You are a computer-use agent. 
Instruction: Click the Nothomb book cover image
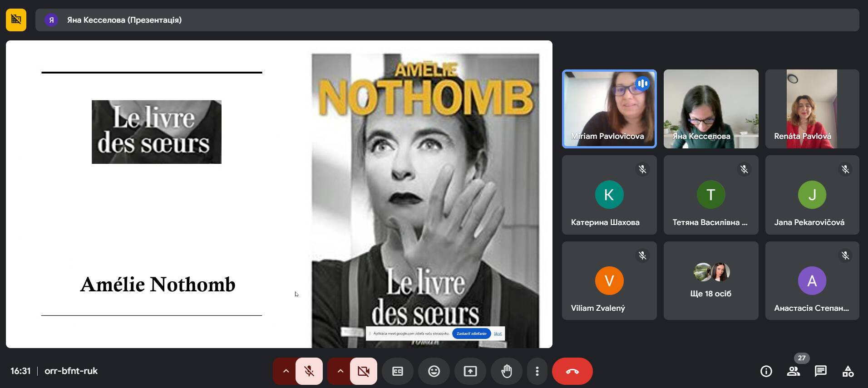tap(425, 201)
